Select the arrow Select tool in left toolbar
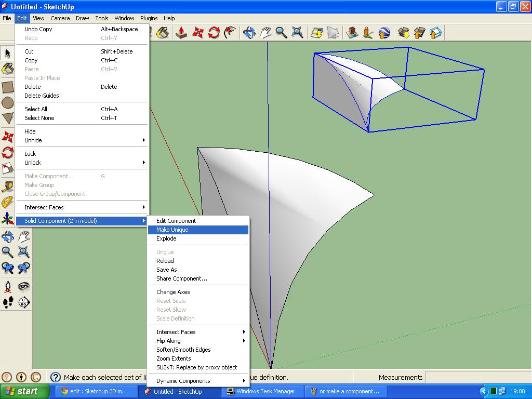Image resolution: width=532 pixels, height=399 pixels. pos(7,54)
